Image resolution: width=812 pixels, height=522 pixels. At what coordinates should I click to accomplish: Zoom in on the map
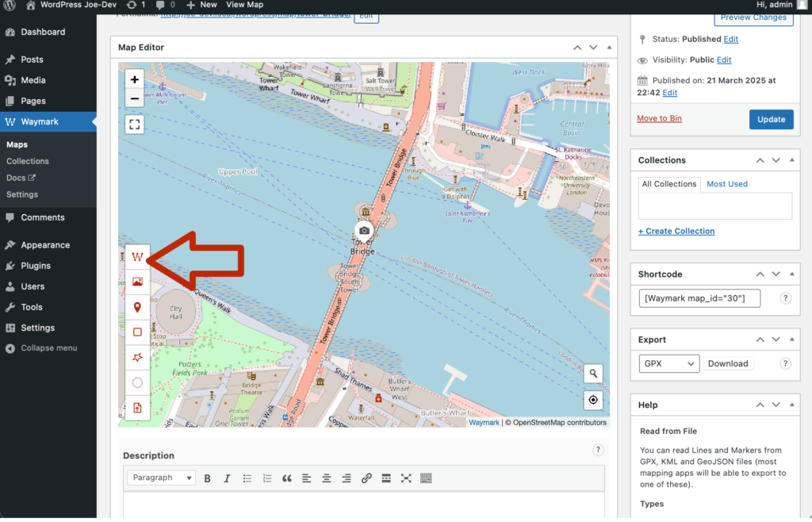point(135,79)
